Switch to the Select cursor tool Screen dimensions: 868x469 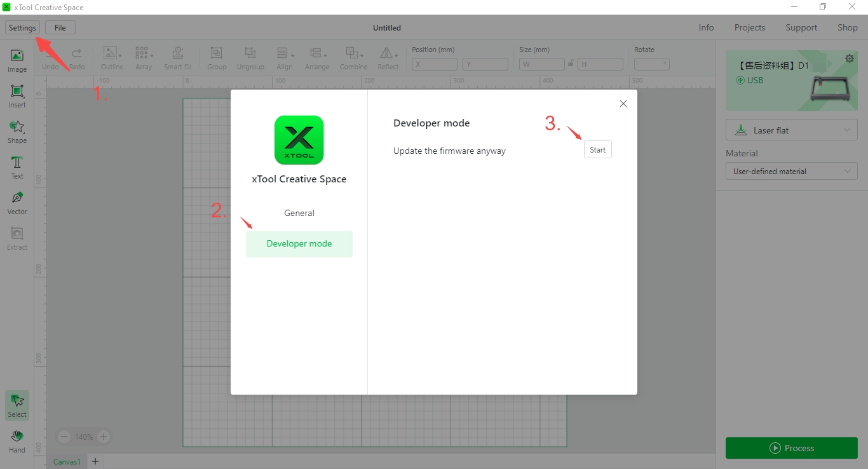click(17, 405)
